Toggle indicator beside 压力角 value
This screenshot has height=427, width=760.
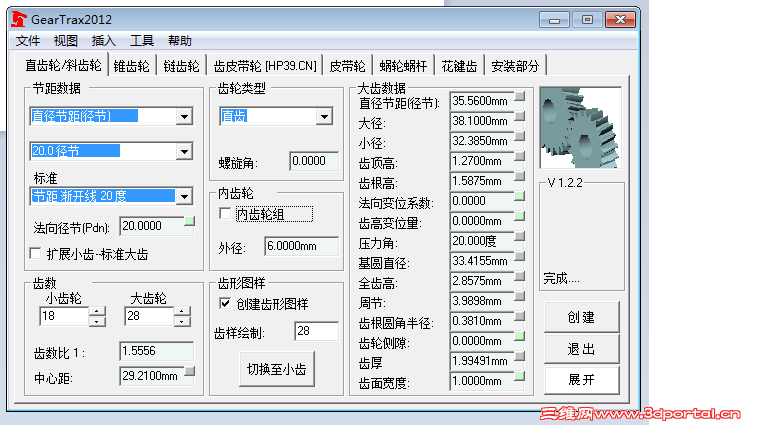click(520, 236)
